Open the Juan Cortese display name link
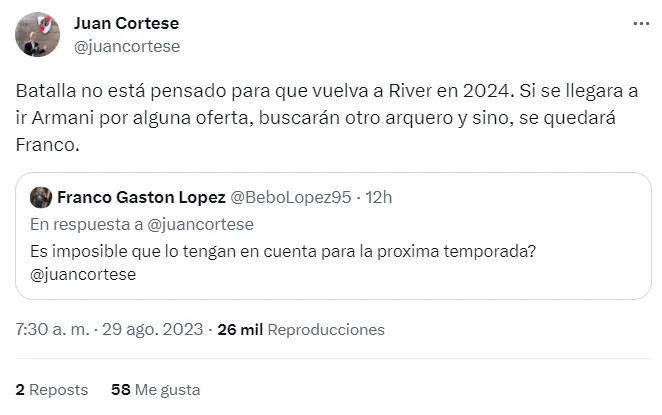Viewport: 662px width, 415px height. tap(126, 23)
